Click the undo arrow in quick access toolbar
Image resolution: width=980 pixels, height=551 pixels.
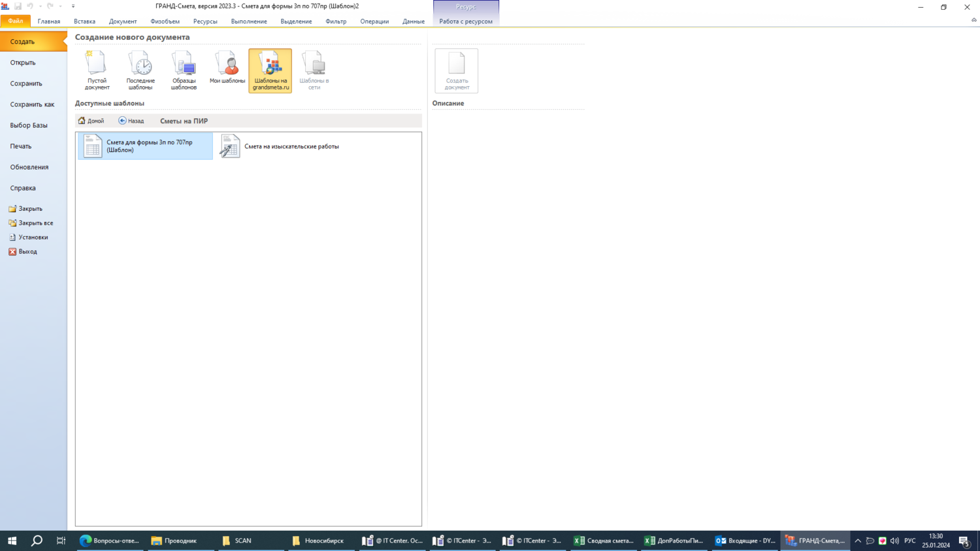pos(30,7)
